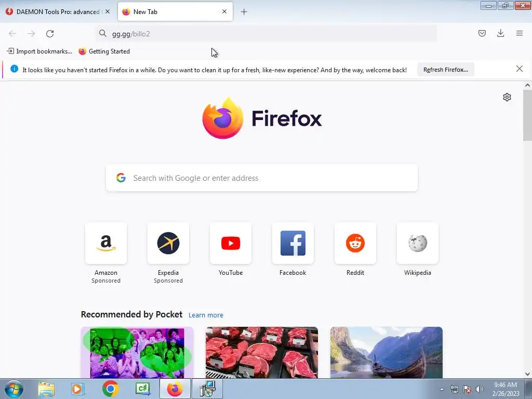Click the volume speaker tray icon

pyautogui.click(x=480, y=389)
